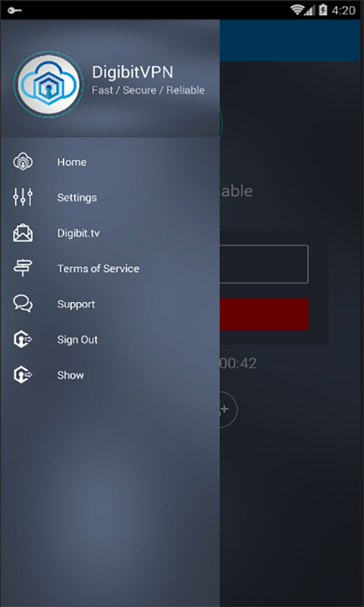Tap the circular plus button
Image resolution: width=364 pixels, height=607 pixels.
228,409
